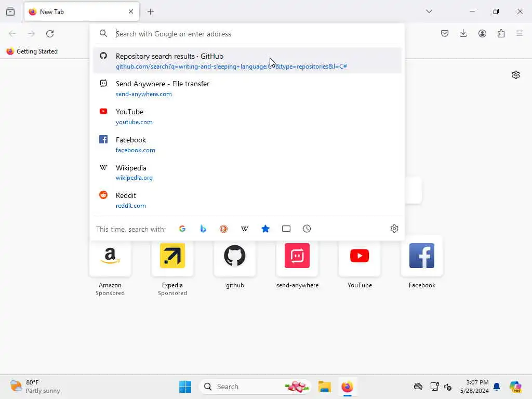532x399 pixels.
Task: Open the Wikipedia suggestion
Action: point(247,172)
